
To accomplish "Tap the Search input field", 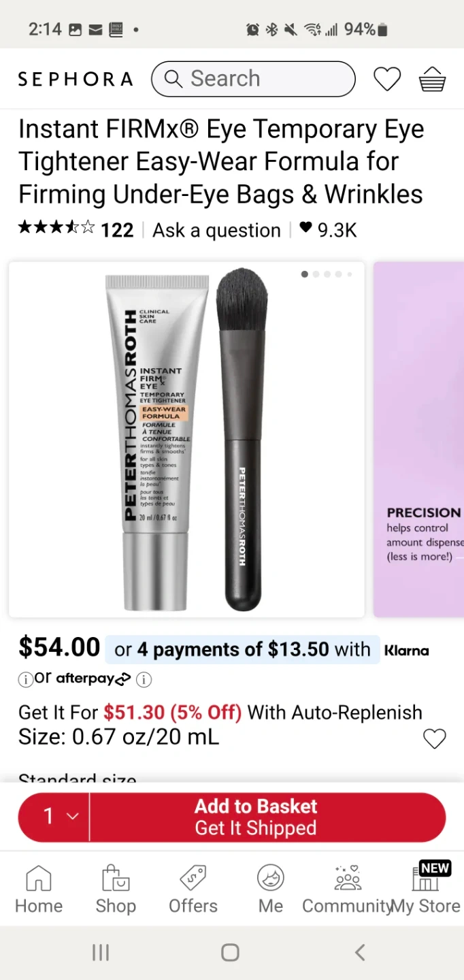I will click(x=253, y=79).
